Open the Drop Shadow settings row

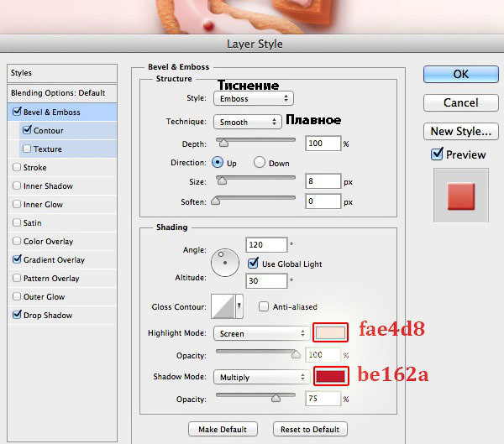62,316
